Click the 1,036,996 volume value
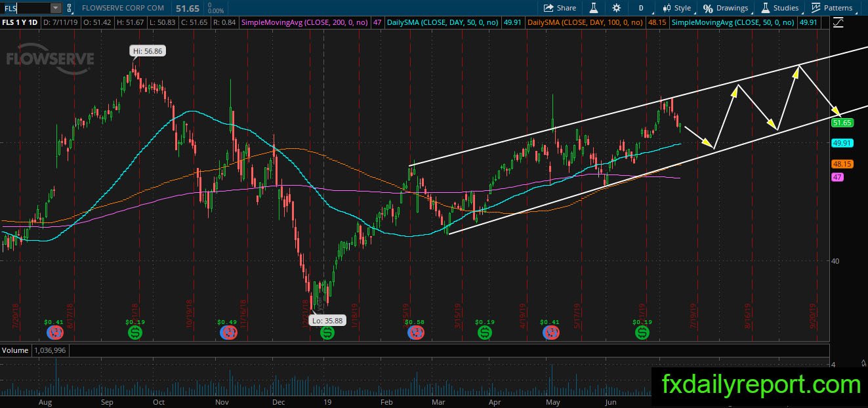The image size is (868, 408). 49,350
